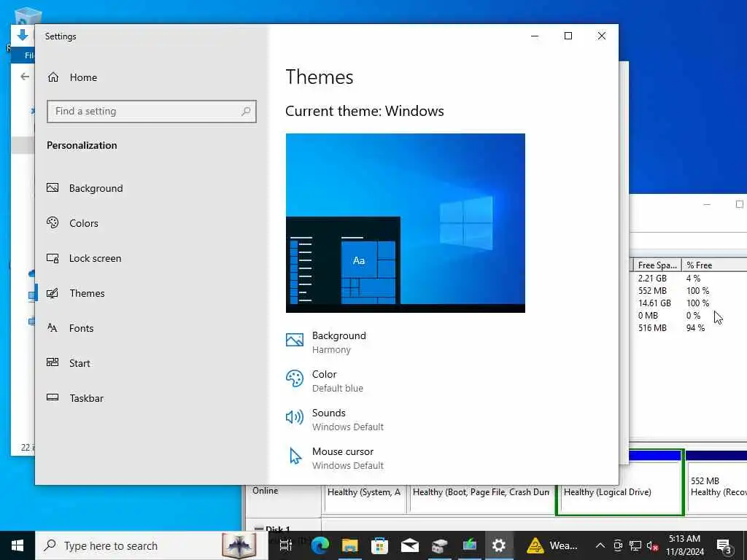Open the Weather widget on taskbar
This screenshot has width=747, height=560.
click(x=553, y=545)
